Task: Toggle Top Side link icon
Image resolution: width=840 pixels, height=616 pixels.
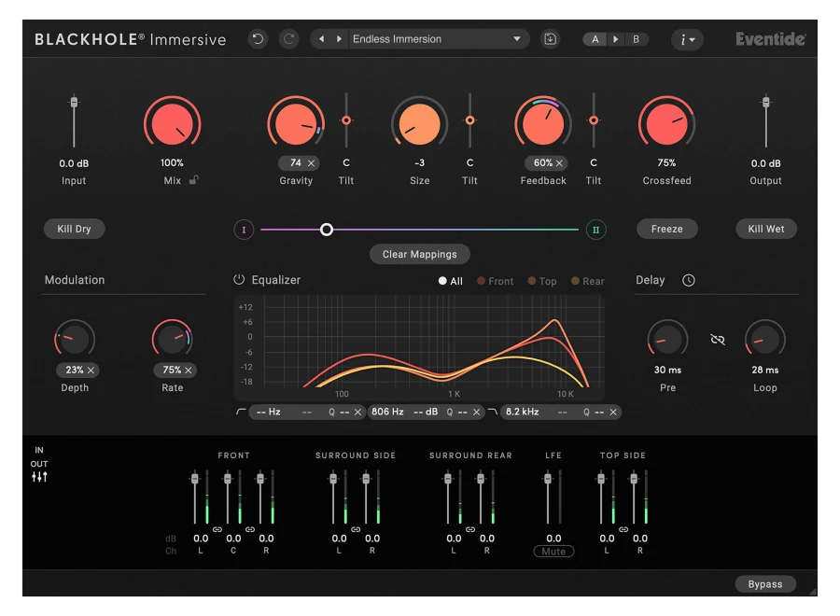Action: pos(623,529)
